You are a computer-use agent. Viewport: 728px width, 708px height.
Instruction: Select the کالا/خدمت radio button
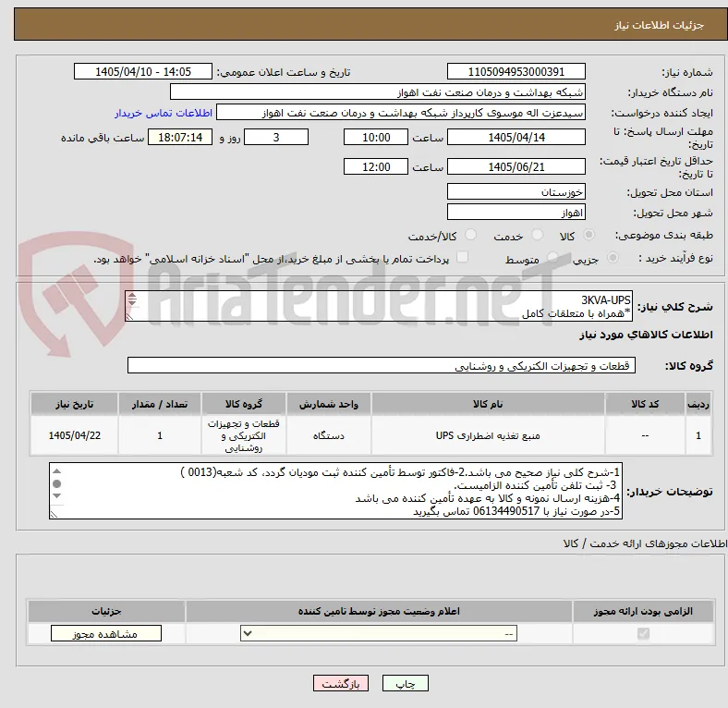pos(470,235)
